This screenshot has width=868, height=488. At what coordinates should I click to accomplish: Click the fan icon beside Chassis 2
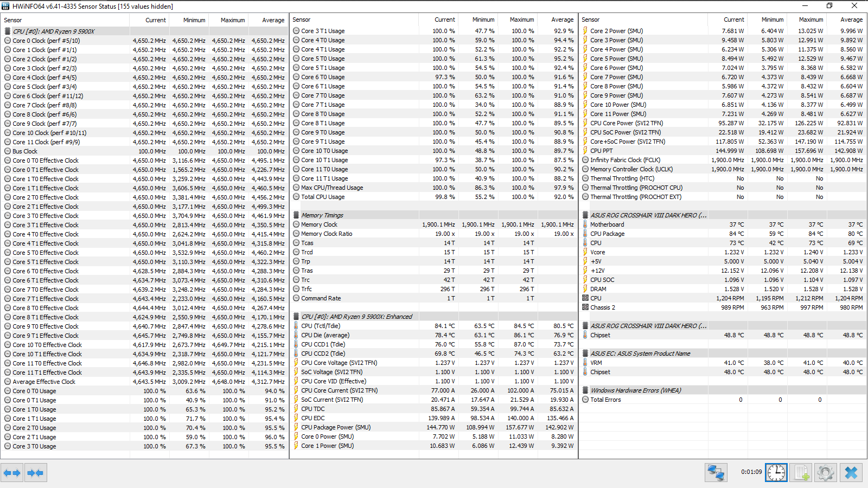point(585,307)
